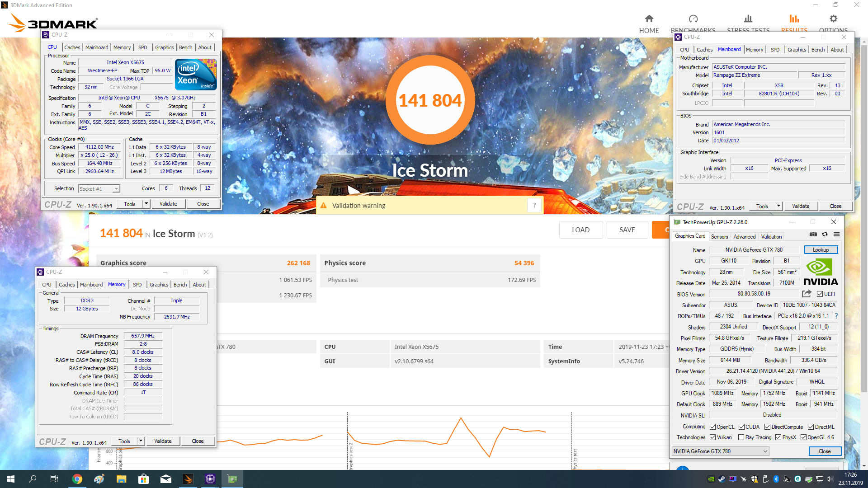
Task: Open the SPD tab in the CPU-Z Memory window
Action: [x=137, y=285]
